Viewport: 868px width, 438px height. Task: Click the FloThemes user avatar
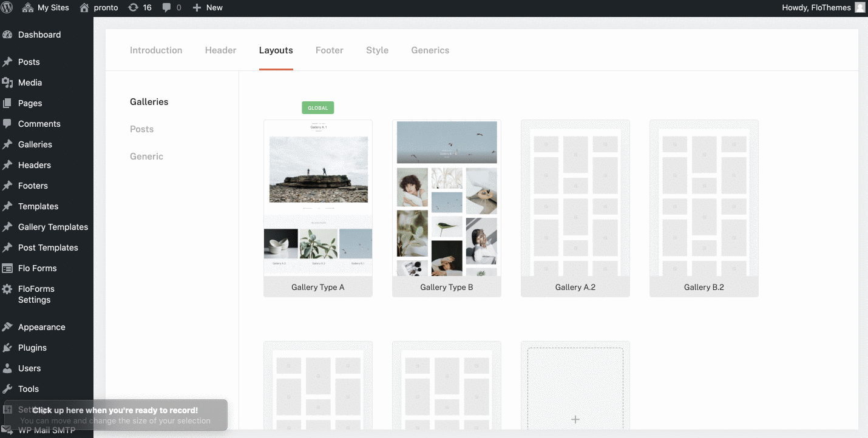point(860,8)
